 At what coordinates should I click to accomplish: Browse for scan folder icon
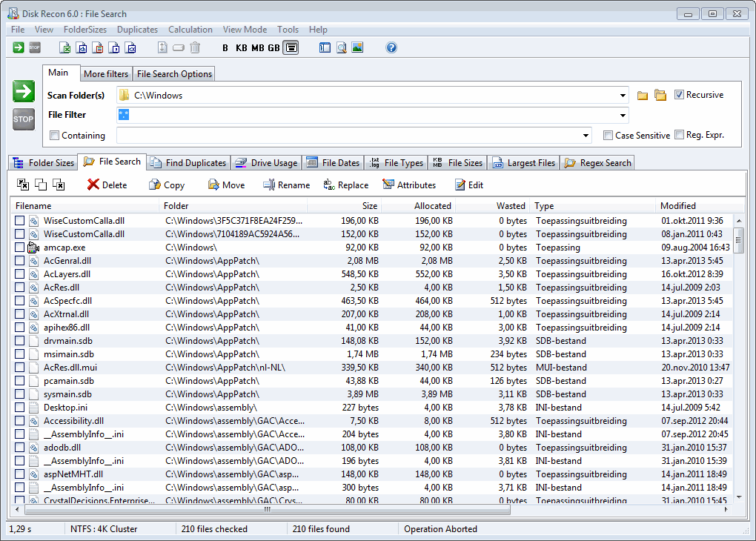(642, 96)
